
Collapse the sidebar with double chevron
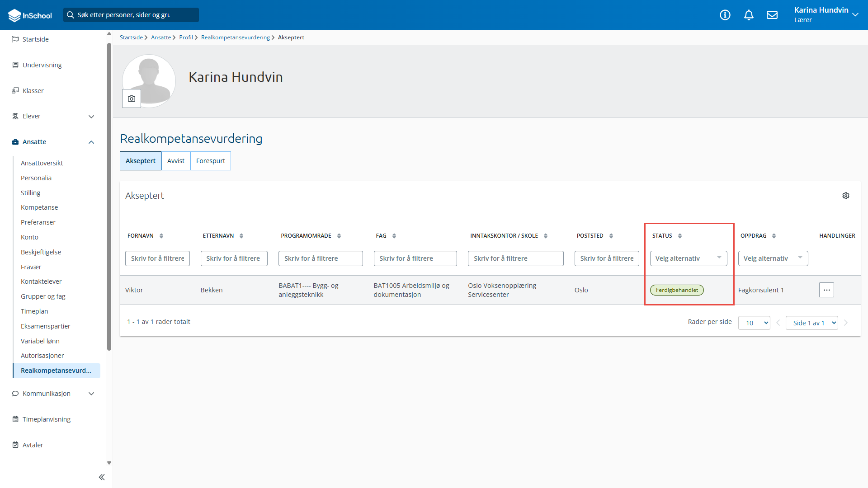tap(102, 477)
